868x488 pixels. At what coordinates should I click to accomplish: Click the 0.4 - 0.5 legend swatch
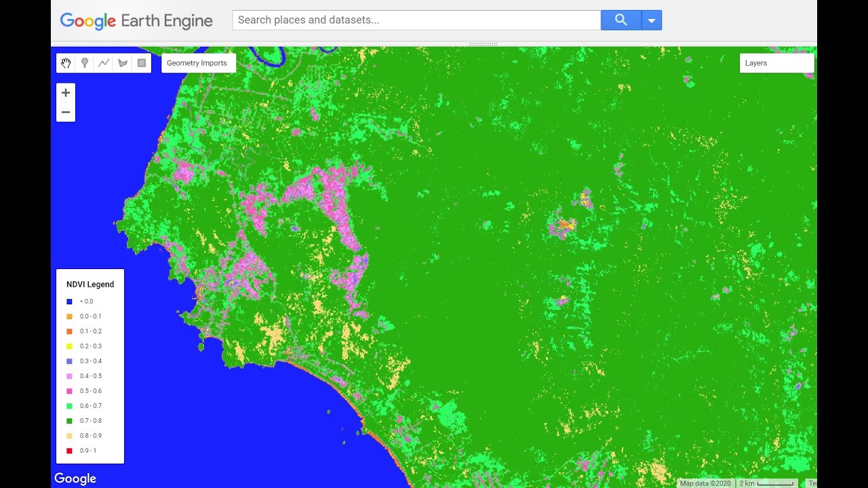coord(69,376)
